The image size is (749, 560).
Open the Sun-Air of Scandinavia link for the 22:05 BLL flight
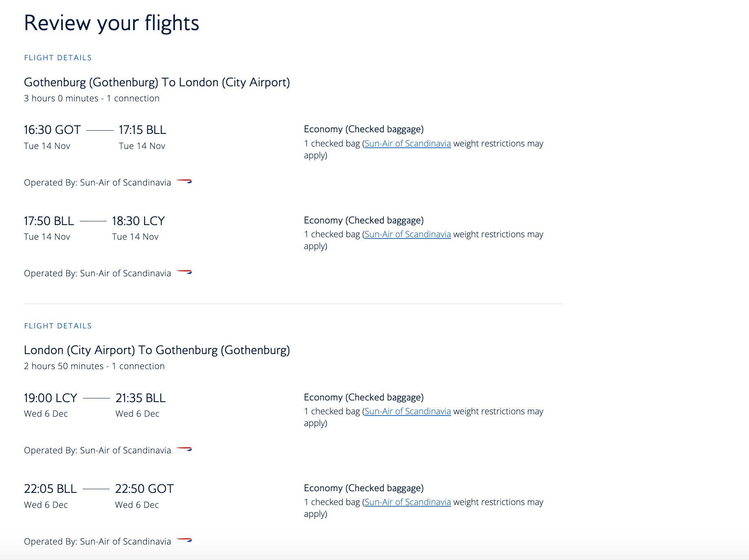pyautogui.click(x=407, y=502)
